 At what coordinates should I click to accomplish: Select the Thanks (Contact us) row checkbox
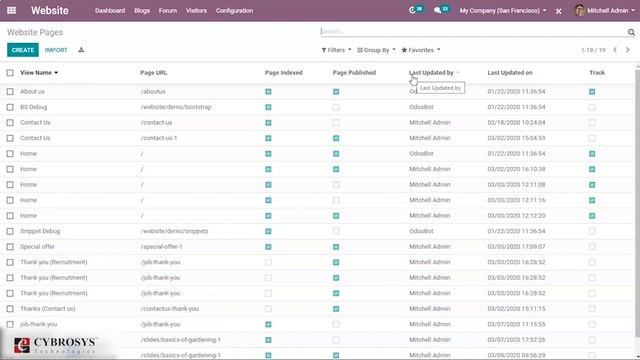pos(10,309)
